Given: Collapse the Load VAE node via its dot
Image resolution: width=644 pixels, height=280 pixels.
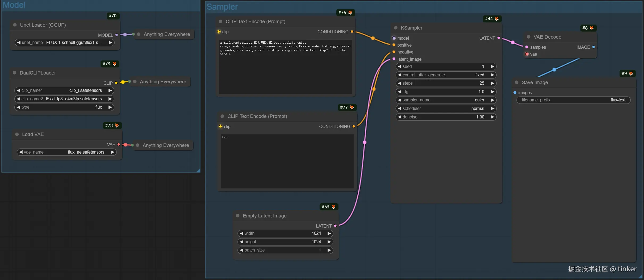Looking at the screenshot, I should (17, 134).
